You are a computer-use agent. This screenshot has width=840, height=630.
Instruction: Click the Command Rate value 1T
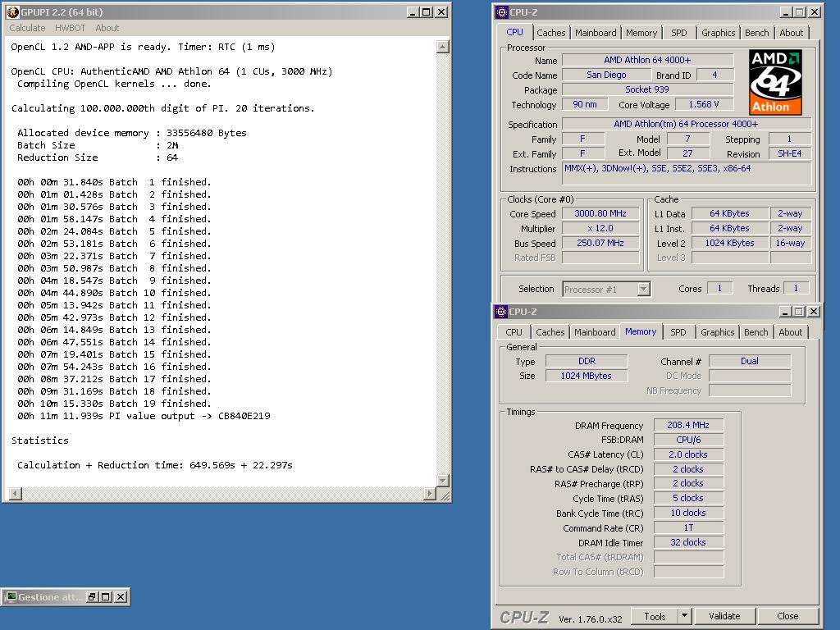(688, 527)
